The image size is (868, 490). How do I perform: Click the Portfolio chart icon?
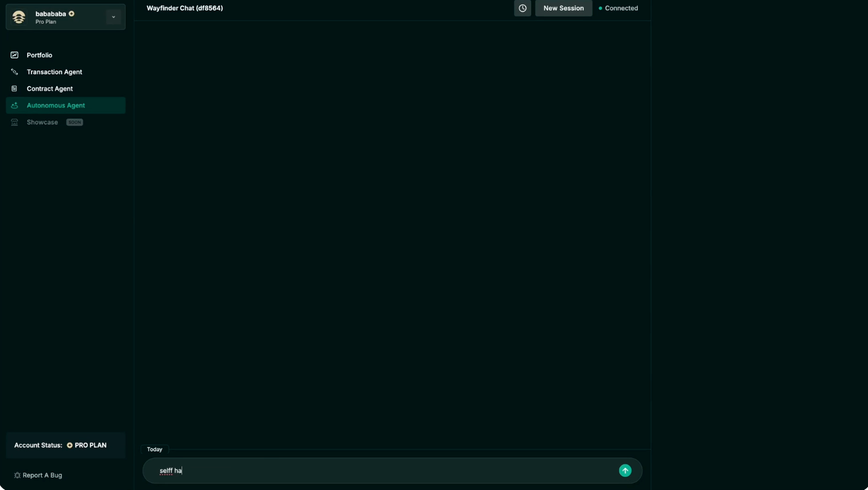click(x=14, y=55)
